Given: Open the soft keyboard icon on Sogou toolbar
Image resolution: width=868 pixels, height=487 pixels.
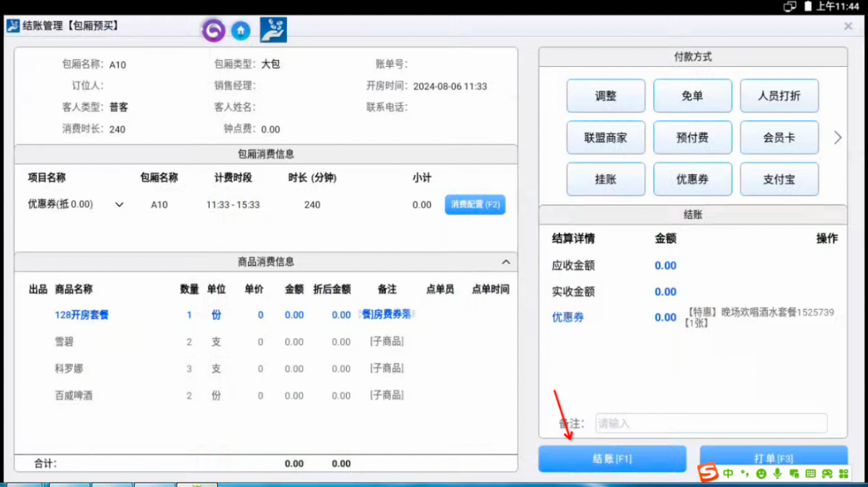Looking at the screenshot, I should (x=810, y=474).
